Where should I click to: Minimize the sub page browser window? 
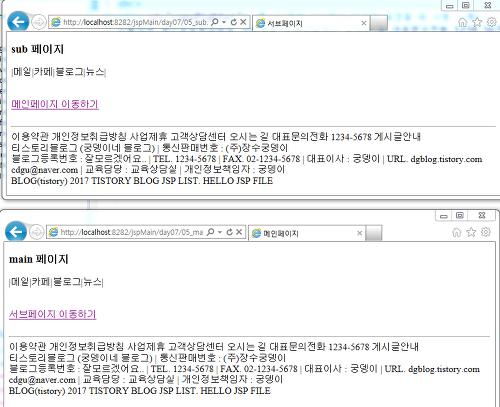coord(450,6)
